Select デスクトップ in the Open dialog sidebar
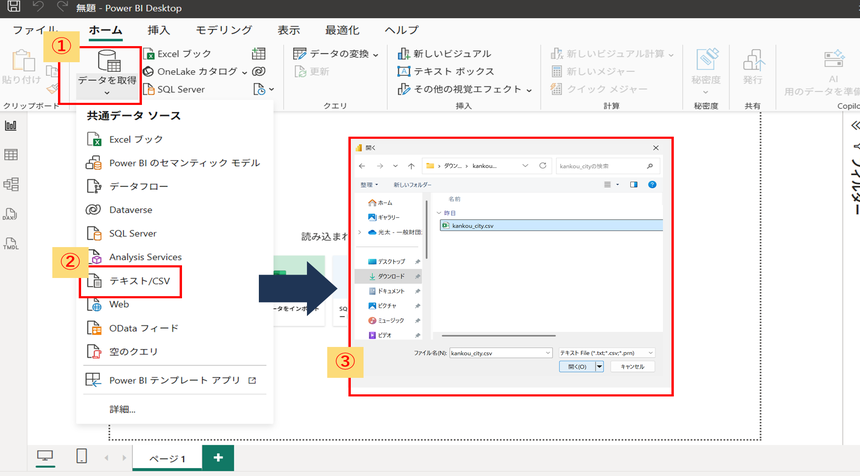 (387, 262)
